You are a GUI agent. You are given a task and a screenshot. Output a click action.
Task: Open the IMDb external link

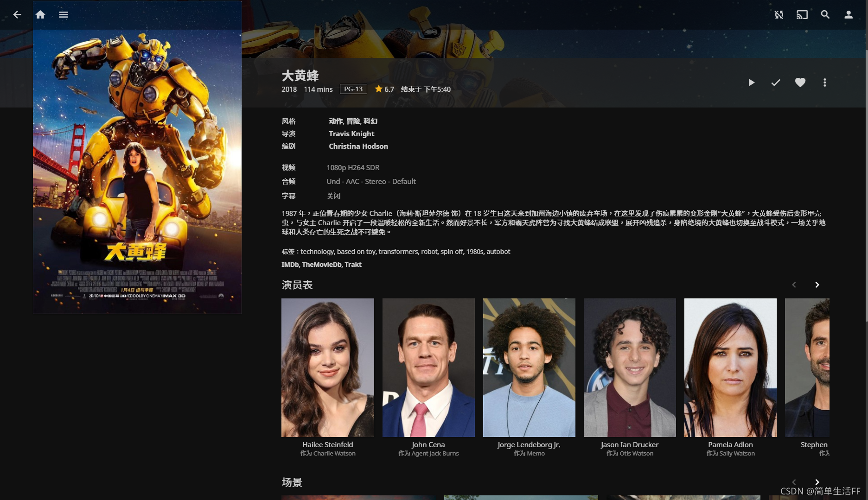[289, 264]
